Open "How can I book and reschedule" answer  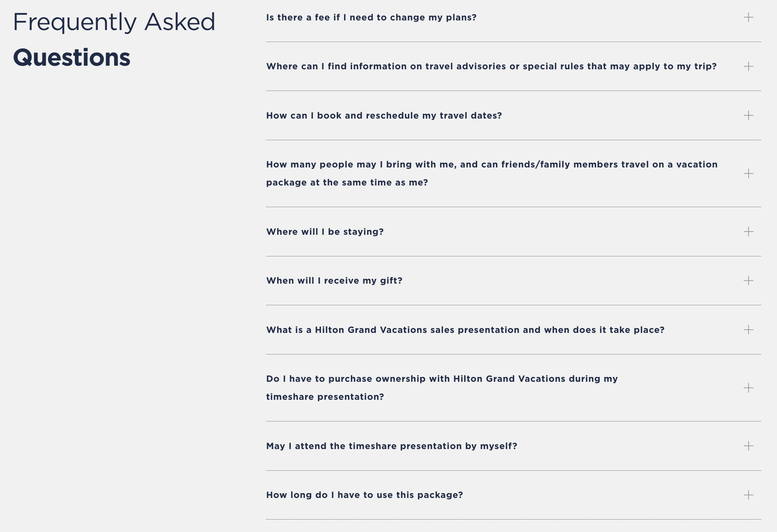[x=384, y=116]
